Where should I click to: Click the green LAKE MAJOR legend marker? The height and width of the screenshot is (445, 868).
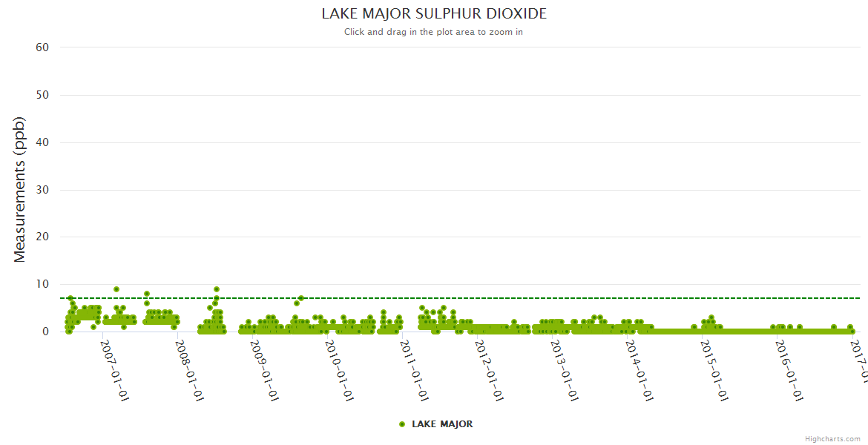[x=401, y=424]
